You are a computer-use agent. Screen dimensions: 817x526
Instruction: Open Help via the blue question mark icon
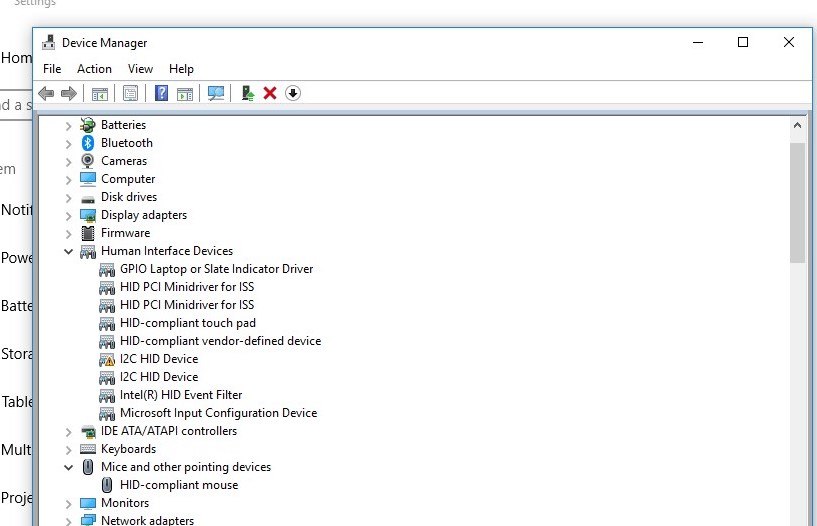160,93
